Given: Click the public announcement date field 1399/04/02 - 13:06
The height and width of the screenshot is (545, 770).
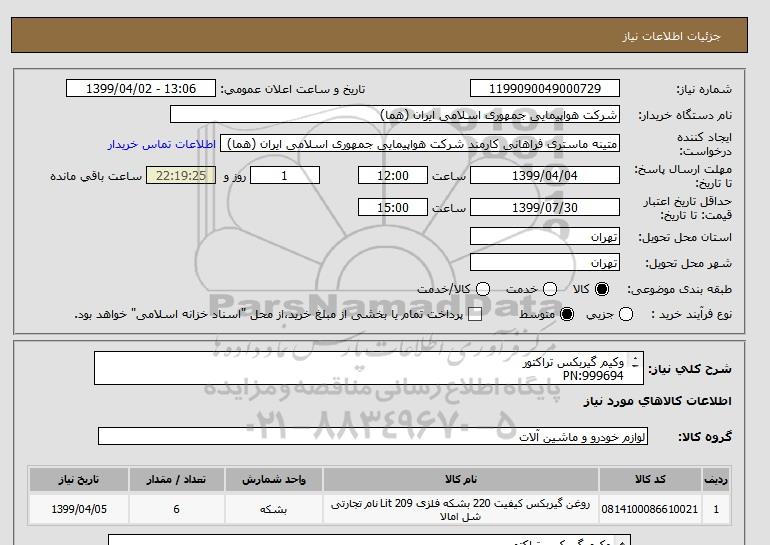Looking at the screenshot, I should click(141, 88).
